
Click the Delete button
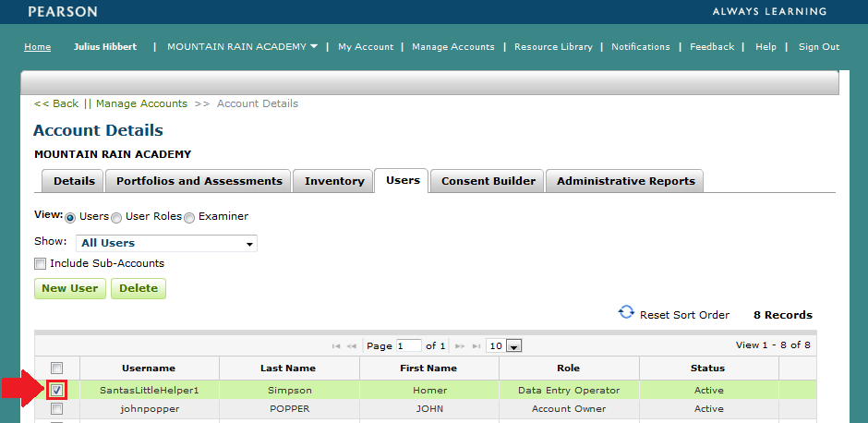point(139,288)
